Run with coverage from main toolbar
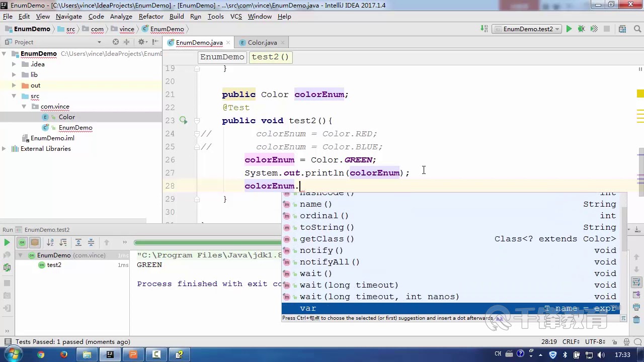The height and width of the screenshot is (362, 644). pyautogui.click(x=594, y=29)
